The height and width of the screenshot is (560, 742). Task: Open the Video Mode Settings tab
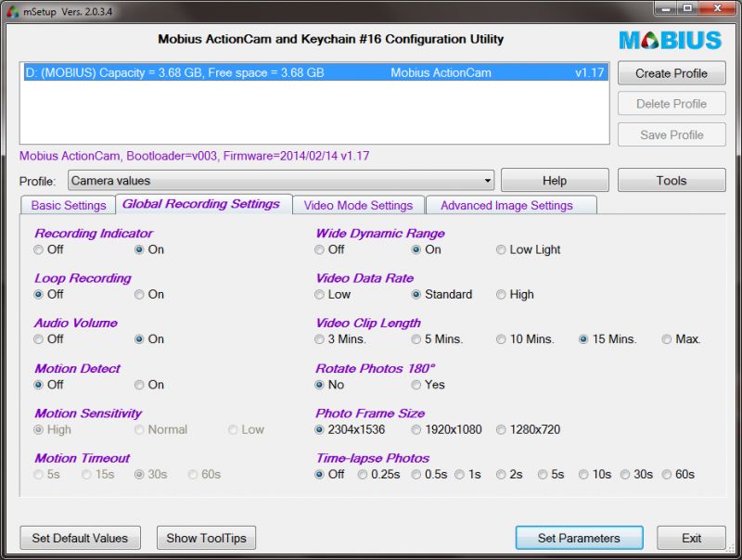pos(358,205)
